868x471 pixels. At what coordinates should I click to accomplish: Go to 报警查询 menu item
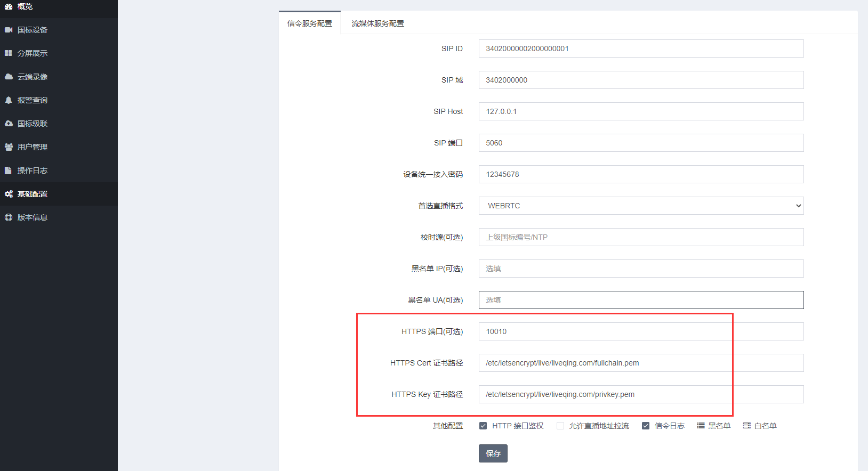[59, 100]
